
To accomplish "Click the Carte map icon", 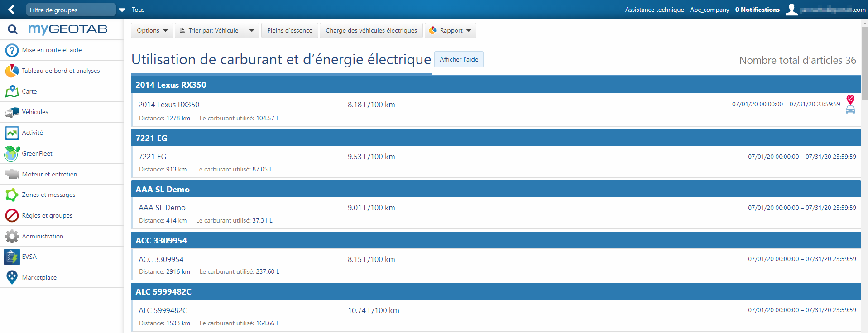I will tap(12, 91).
